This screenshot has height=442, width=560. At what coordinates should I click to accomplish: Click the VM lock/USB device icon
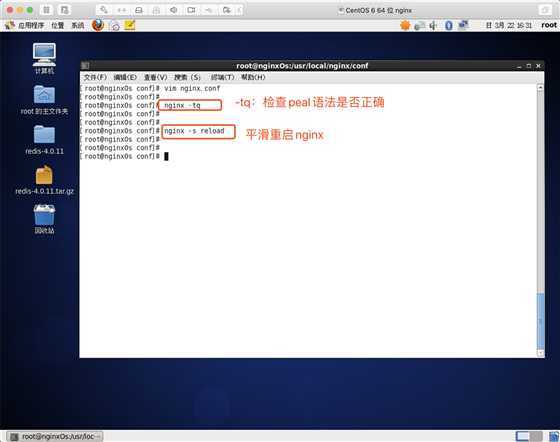(156, 10)
